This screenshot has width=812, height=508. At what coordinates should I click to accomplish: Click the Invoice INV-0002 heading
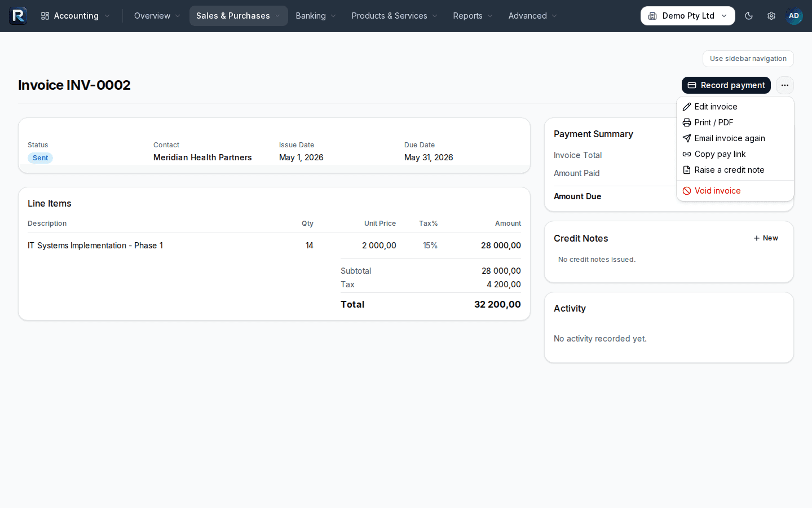point(74,85)
